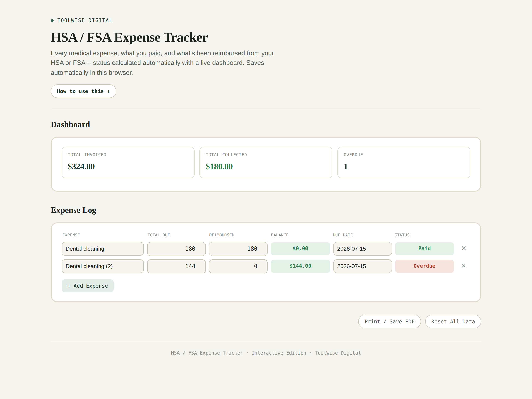Select the Total Collected $180.00 card
This screenshot has width=532, height=399.
tap(266, 163)
